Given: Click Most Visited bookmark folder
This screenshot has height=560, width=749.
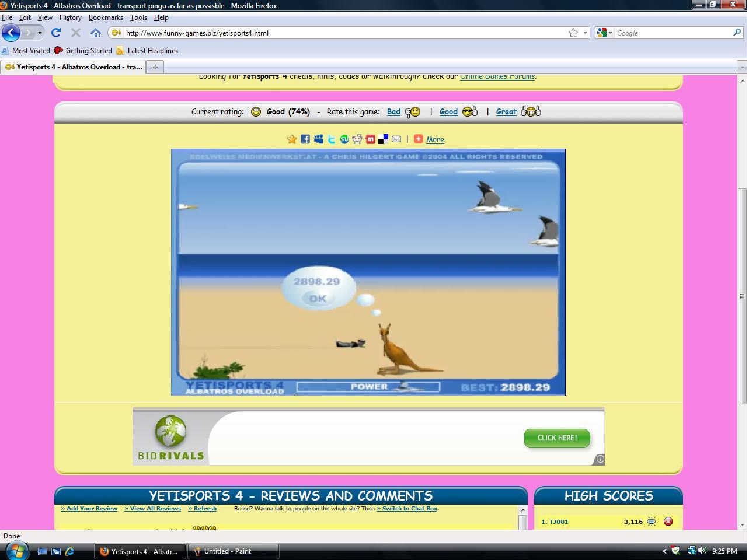Looking at the screenshot, I should pos(26,50).
